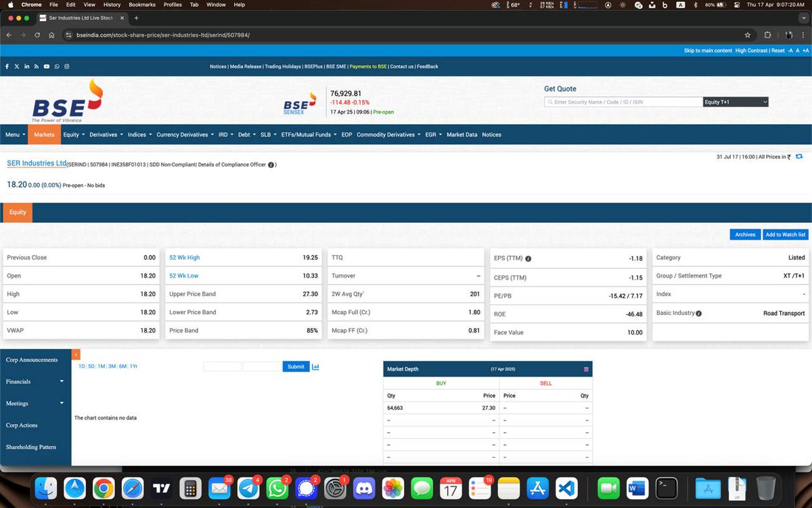The width and height of the screenshot is (812, 508).
Task: Open the Equity T+1 dropdown
Action: [736, 102]
